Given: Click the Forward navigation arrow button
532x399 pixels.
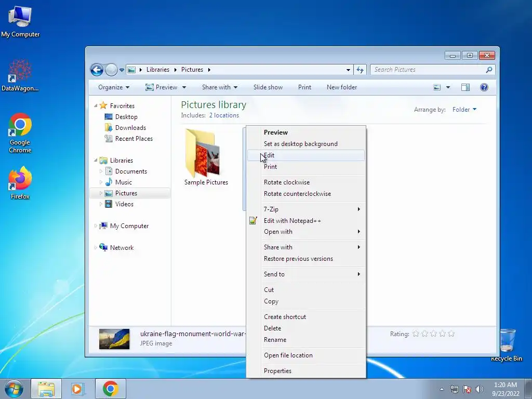Looking at the screenshot, I should [111, 70].
